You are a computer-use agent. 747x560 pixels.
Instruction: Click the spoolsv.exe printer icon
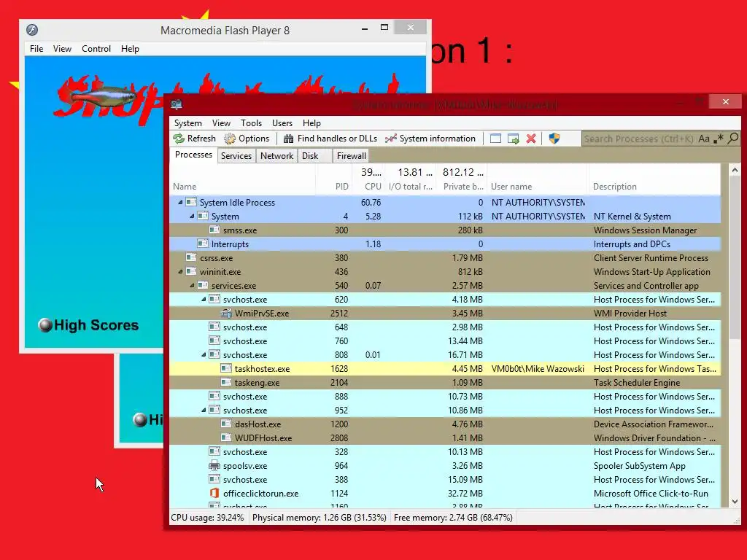(x=214, y=466)
